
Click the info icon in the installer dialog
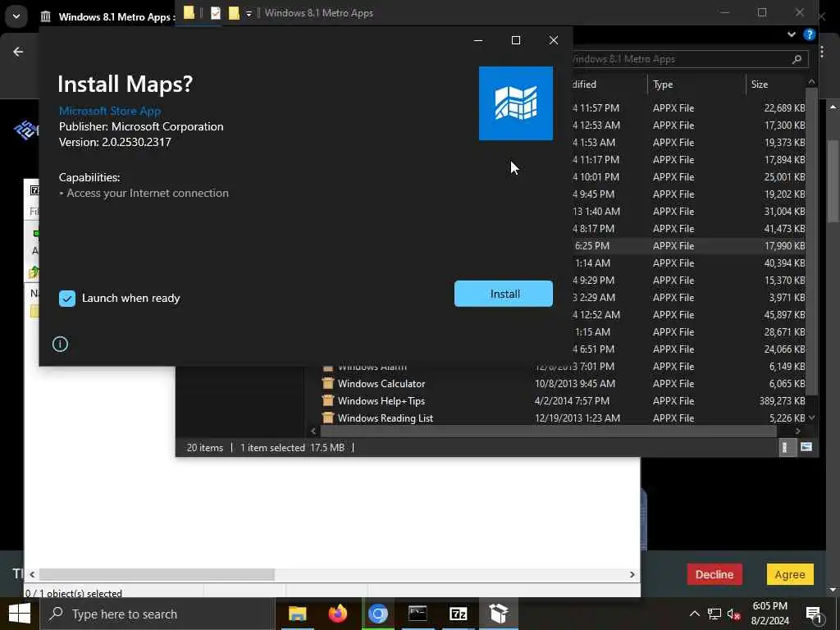point(60,344)
